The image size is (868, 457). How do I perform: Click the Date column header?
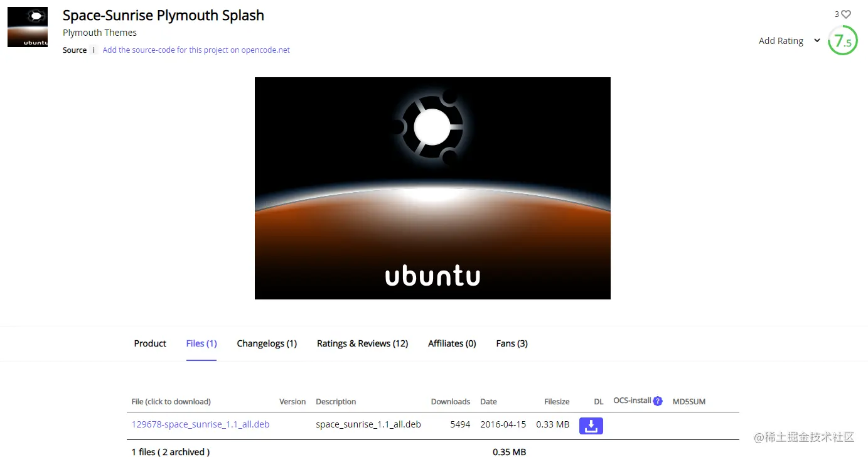coord(488,402)
